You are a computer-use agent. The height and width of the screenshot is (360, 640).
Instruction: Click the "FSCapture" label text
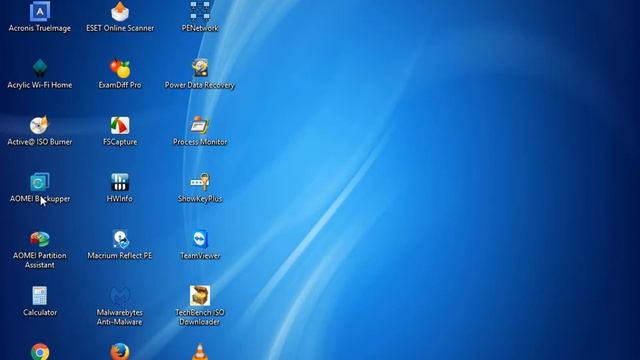(120, 142)
